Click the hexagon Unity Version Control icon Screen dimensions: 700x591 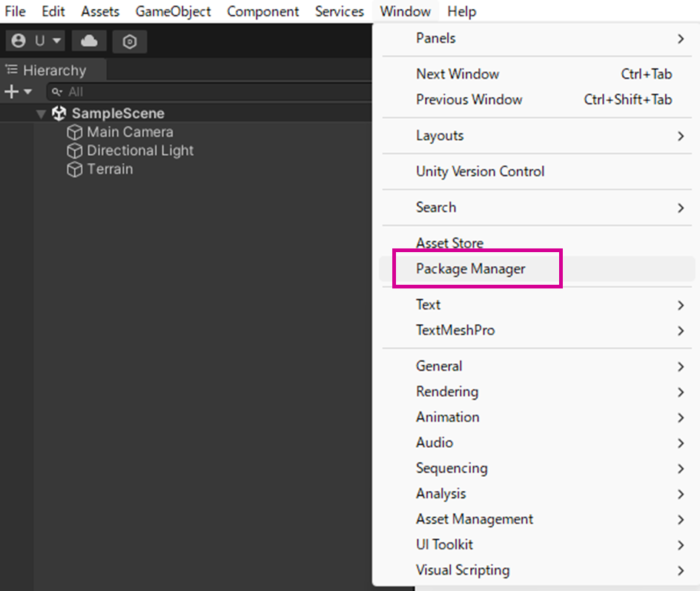point(129,41)
